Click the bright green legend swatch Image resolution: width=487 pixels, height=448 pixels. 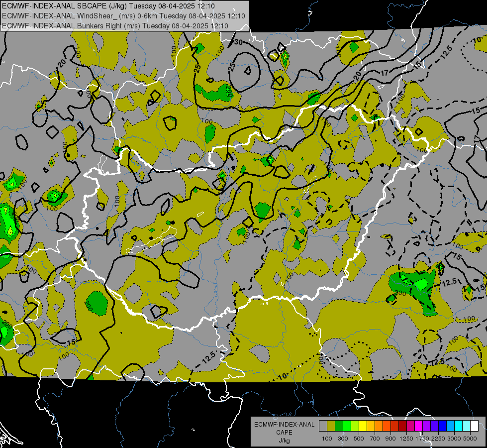tap(347, 426)
